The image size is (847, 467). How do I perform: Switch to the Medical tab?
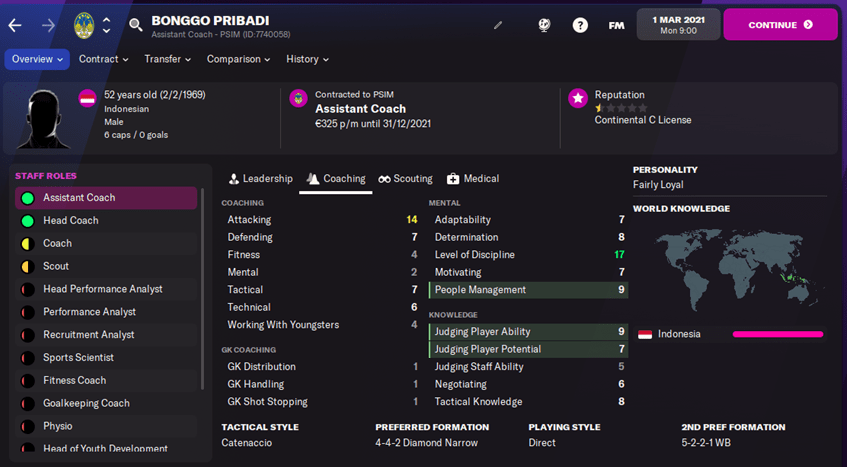click(x=472, y=179)
